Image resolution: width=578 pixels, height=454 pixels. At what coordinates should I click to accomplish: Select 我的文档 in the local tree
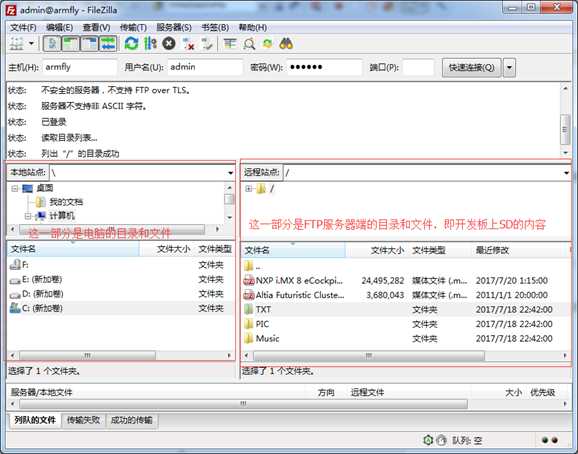coord(66,202)
